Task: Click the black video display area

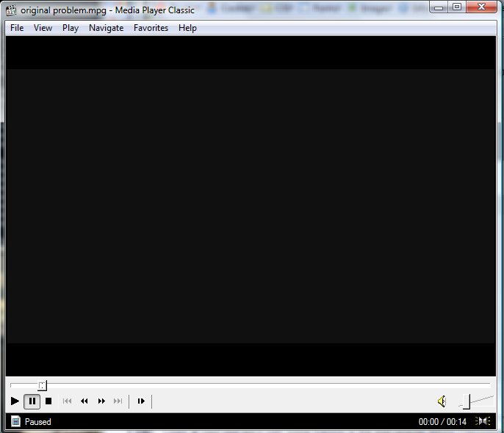Action: coord(251,206)
